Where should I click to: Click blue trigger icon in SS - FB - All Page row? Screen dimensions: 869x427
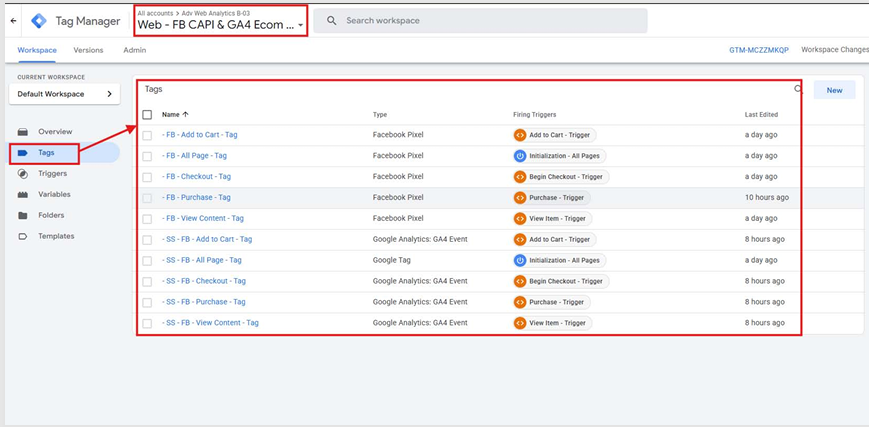519,260
